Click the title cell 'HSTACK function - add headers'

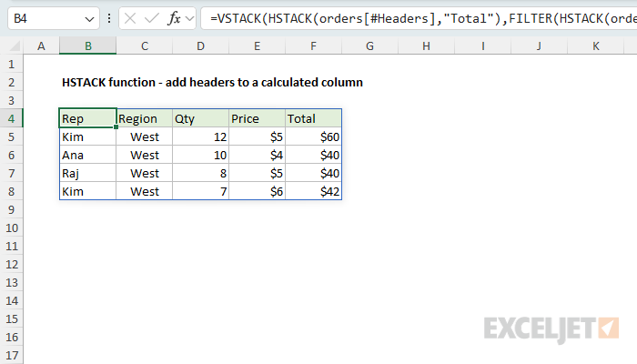point(212,83)
